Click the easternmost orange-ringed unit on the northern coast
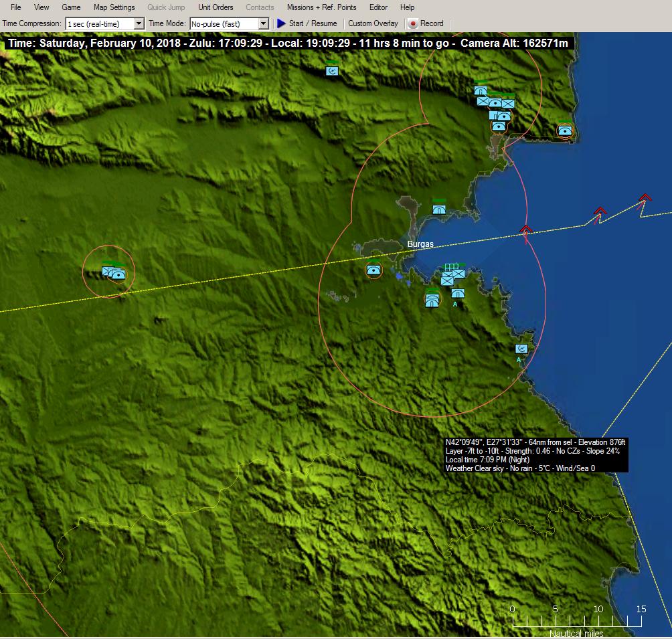The image size is (672, 639). point(565,130)
